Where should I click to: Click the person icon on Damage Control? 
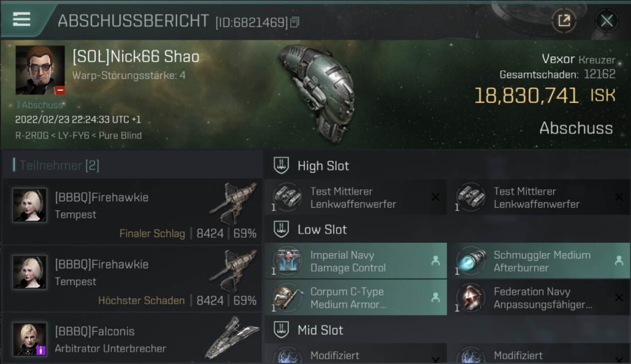(435, 261)
